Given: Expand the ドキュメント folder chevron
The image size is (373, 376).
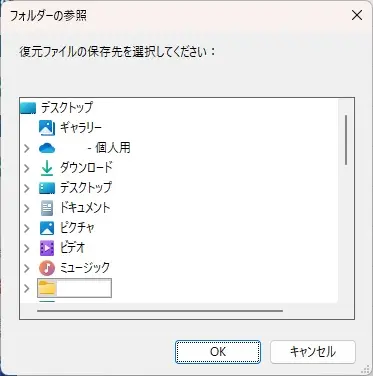Looking at the screenshot, I should pos(27,208).
